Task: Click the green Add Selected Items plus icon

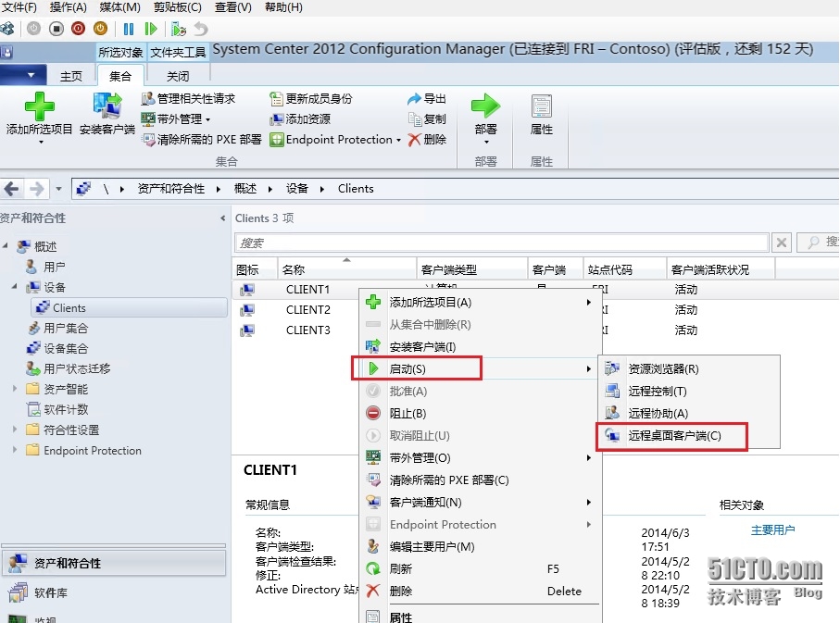Action: pos(39,106)
